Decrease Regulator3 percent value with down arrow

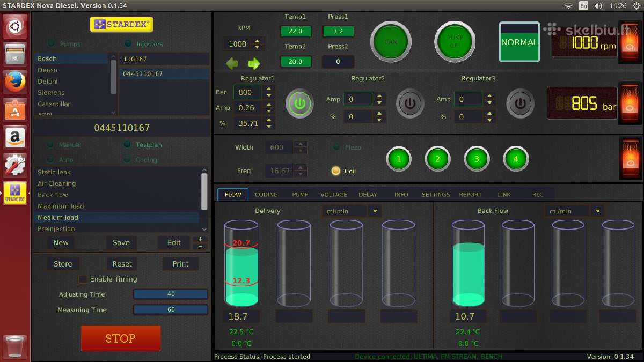tap(489, 120)
